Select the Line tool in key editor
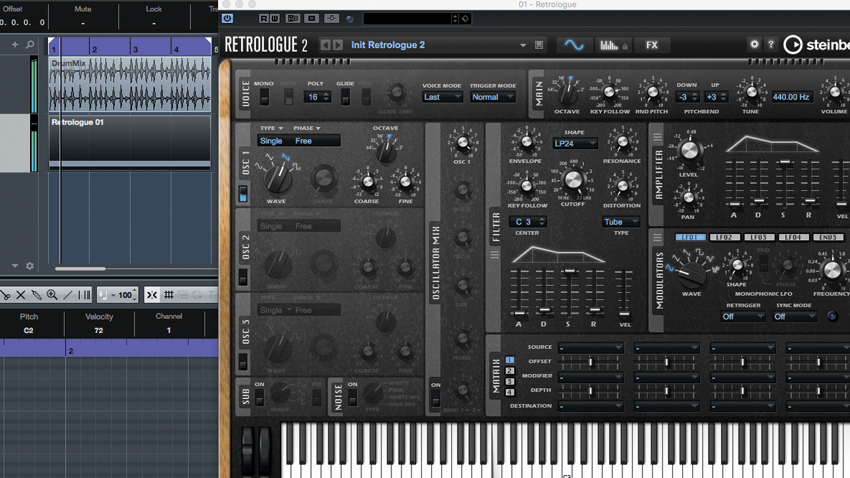Image resolution: width=850 pixels, height=478 pixels. pos(68,295)
